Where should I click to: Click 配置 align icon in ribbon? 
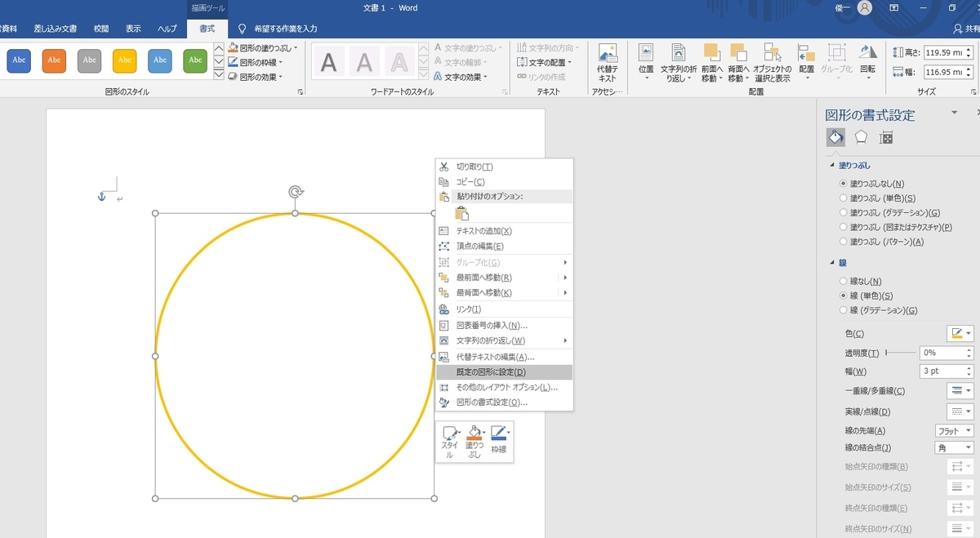[807, 62]
